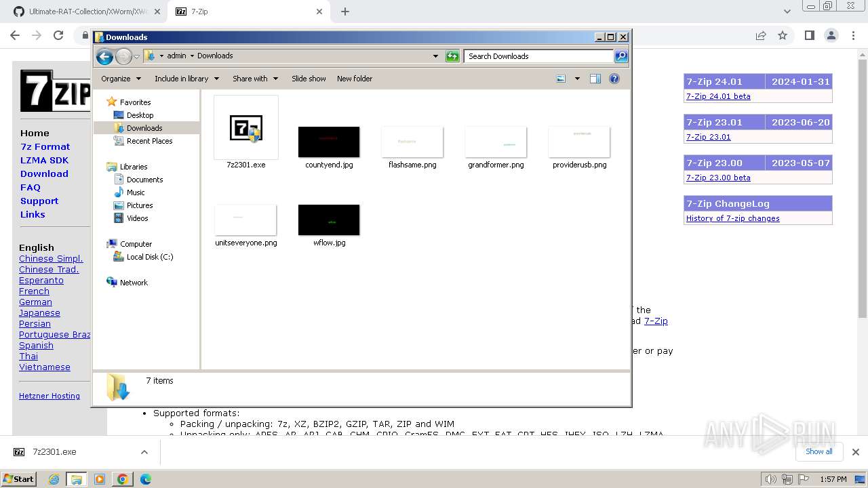Close the Chrome downloads bar
This screenshot has width=868, height=488.
click(855, 452)
